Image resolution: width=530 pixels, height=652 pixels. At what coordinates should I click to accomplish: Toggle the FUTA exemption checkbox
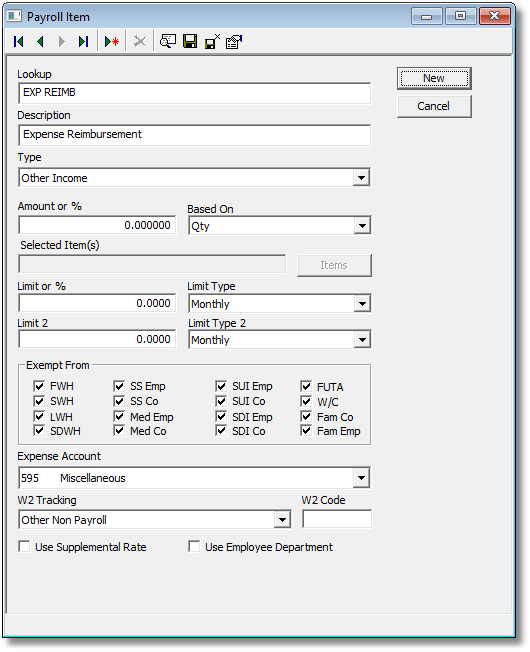pyautogui.click(x=306, y=386)
